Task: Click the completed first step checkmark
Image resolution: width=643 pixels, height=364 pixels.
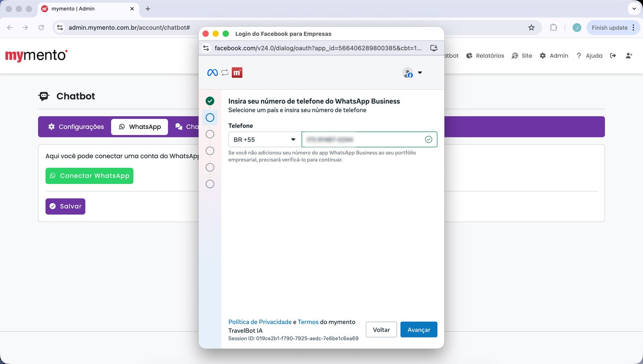Action: click(210, 101)
